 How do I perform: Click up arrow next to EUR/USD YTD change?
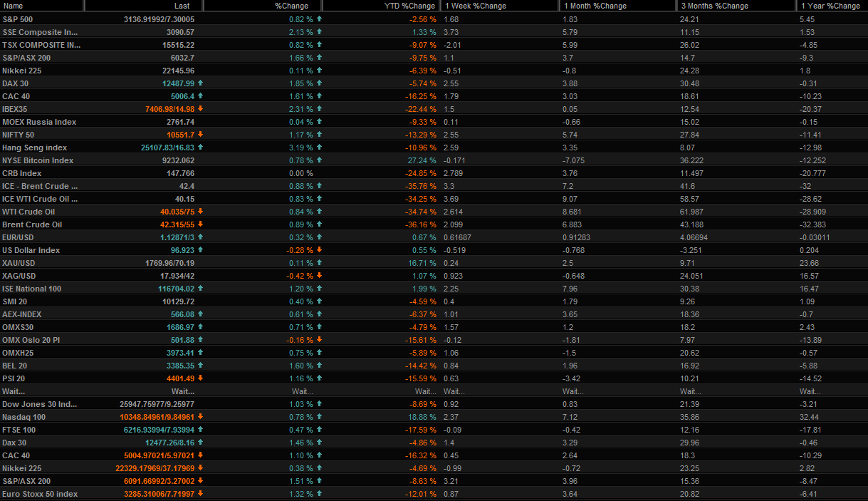point(439,237)
